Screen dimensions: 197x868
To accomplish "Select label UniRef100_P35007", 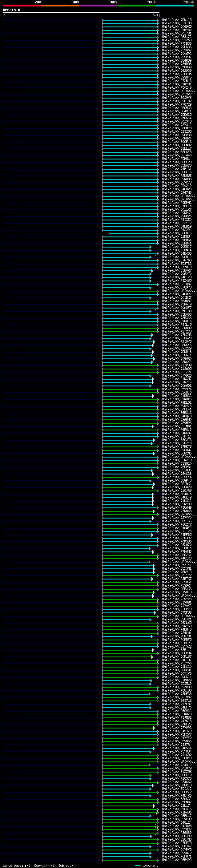I will [x=177, y=50].
